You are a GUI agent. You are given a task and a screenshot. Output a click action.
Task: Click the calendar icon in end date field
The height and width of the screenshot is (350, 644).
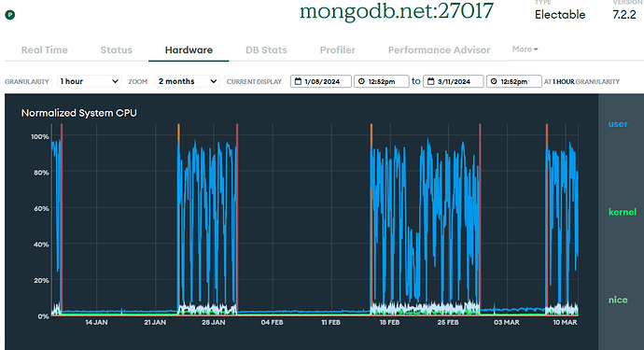[x=431, y=81]
